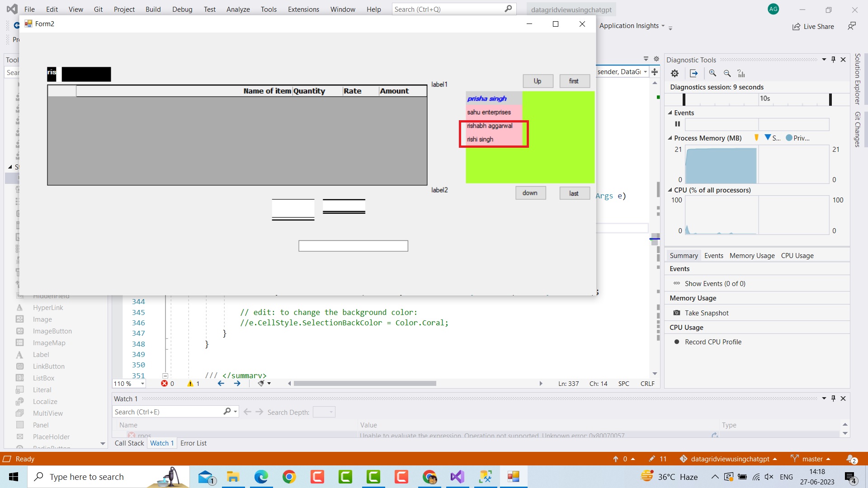Open Chrome from the Windows taskbar

point(289,477)
